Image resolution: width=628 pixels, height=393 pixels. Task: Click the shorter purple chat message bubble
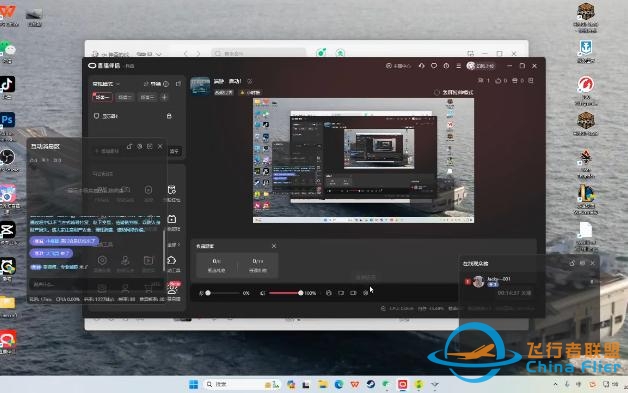click(51, 254)
